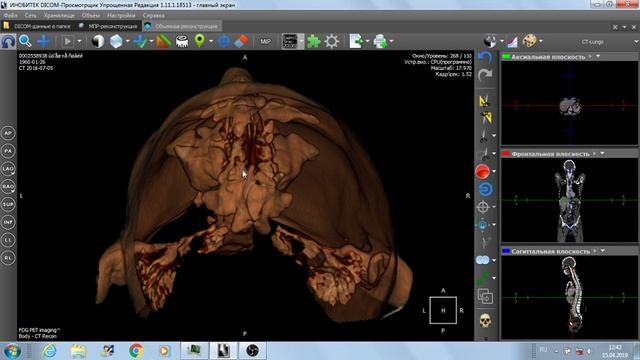Select the blue cross pan tool
Image resolution: width=640 pixels, height=360 pixels.
[43, 41]
